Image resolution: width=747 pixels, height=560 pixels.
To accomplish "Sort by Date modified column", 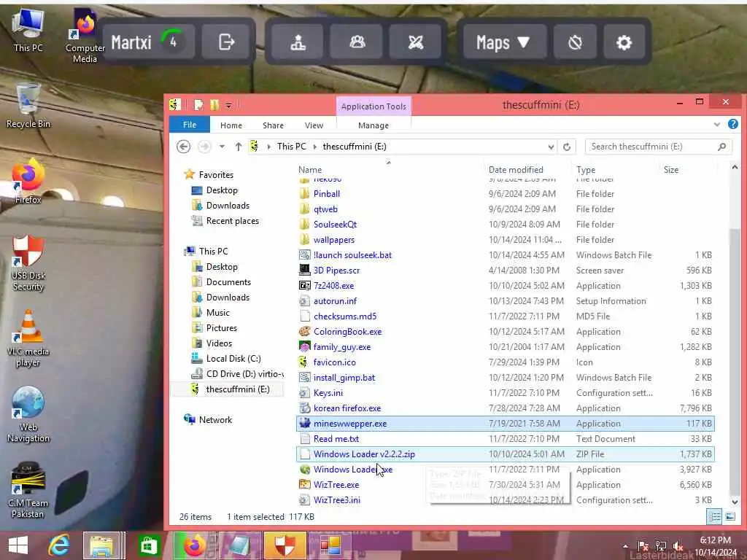I will point(527,169).
